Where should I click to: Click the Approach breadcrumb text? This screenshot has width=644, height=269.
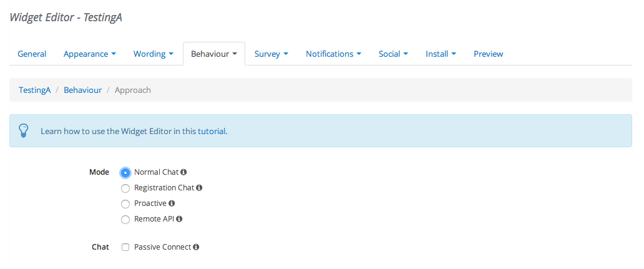click(x=133, y=90)
